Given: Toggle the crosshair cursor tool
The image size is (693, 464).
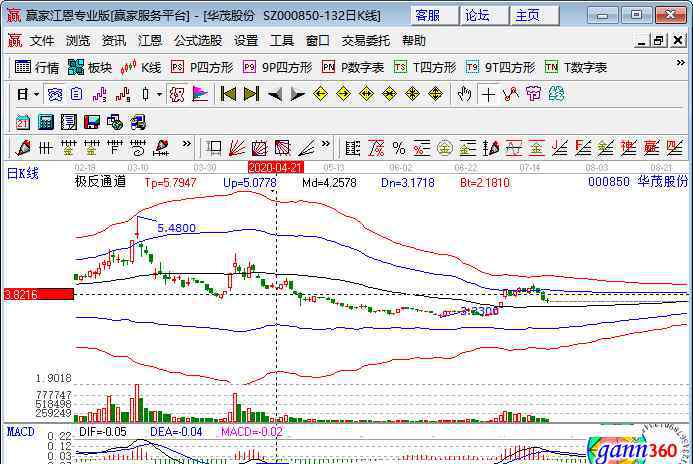Looking at the screenshot, I should [x=488, y=94].
